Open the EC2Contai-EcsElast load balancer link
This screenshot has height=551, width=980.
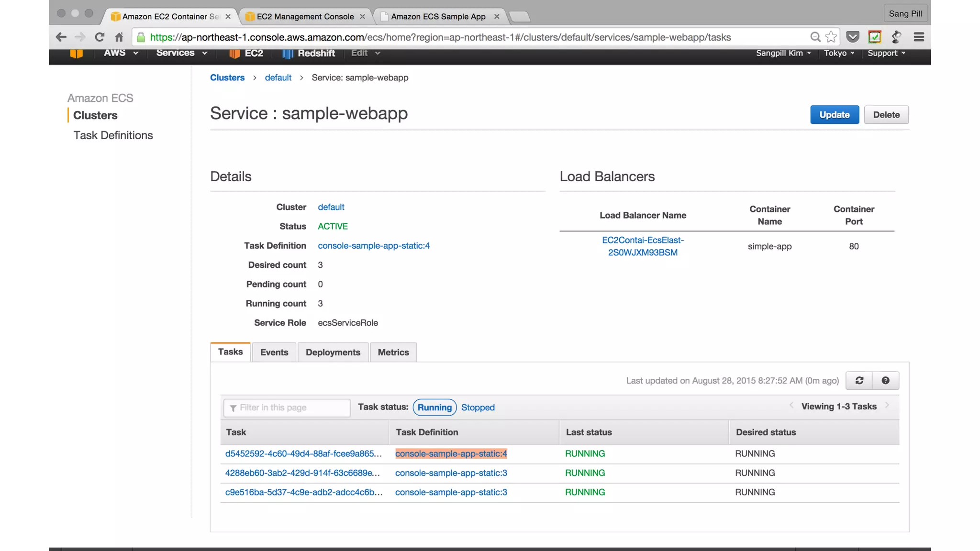point(642,246)
